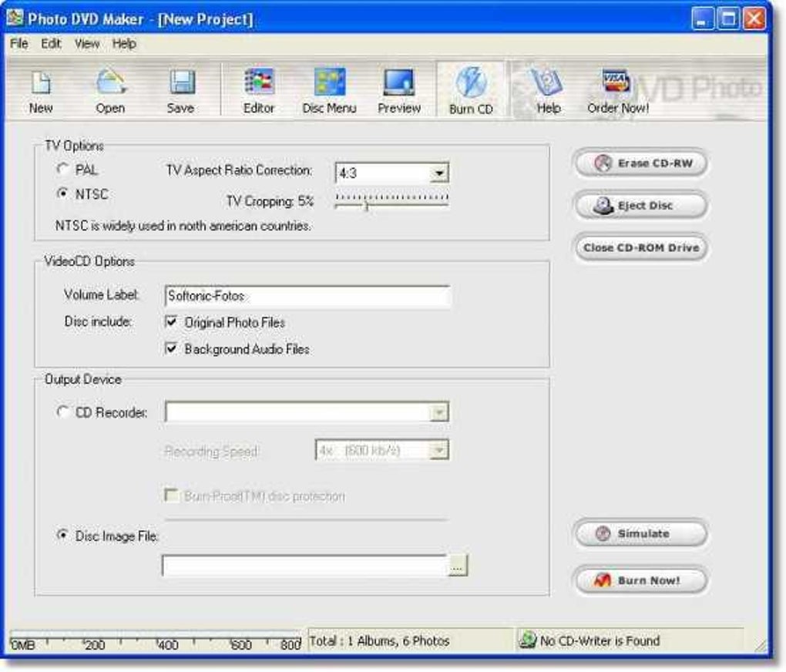Toggle Background Audio Files checkbox
The height and width of the screenshot is (672, 786).
[171, 348]
